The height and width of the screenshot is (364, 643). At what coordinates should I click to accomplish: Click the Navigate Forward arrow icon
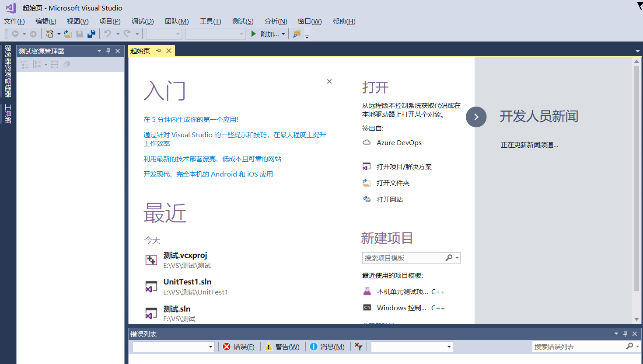(33, 34)
